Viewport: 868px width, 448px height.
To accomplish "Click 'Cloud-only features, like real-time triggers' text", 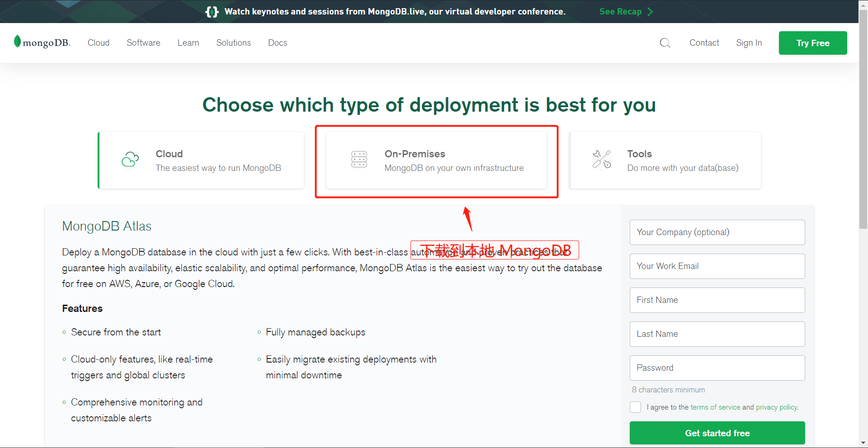I will pyautogui.click(x=142, y=367).
